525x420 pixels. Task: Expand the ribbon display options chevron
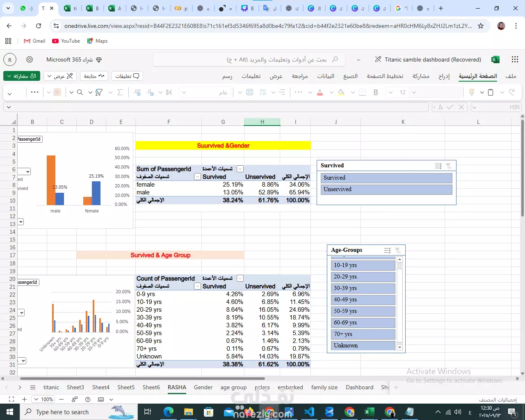(9, 94)
